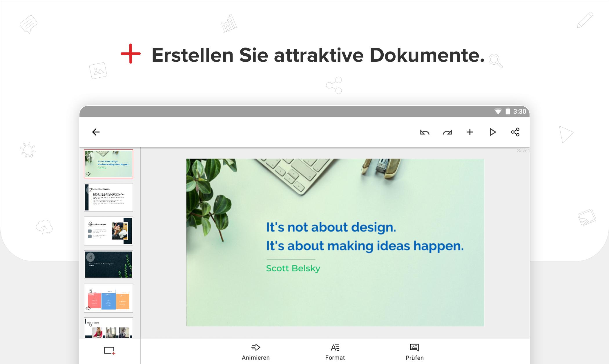Add new element with plus icon
The image size is (609, 364).
point(470,132)
